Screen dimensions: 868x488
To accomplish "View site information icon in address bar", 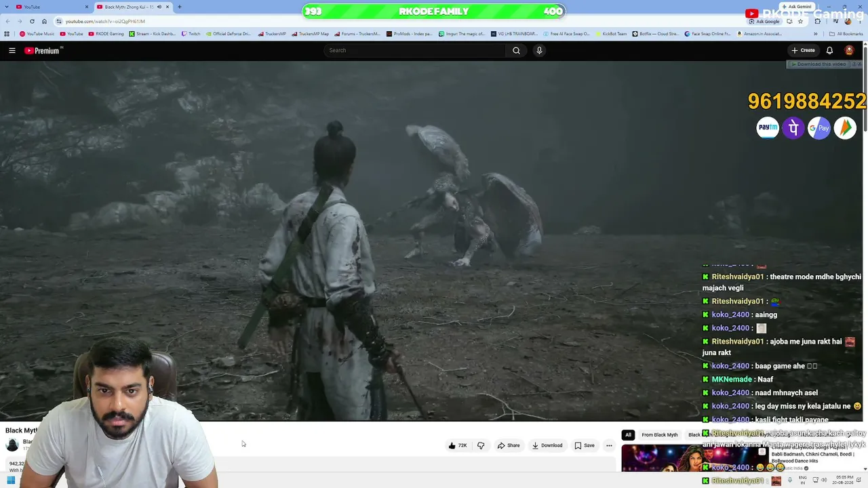I will tap(59, 21).
